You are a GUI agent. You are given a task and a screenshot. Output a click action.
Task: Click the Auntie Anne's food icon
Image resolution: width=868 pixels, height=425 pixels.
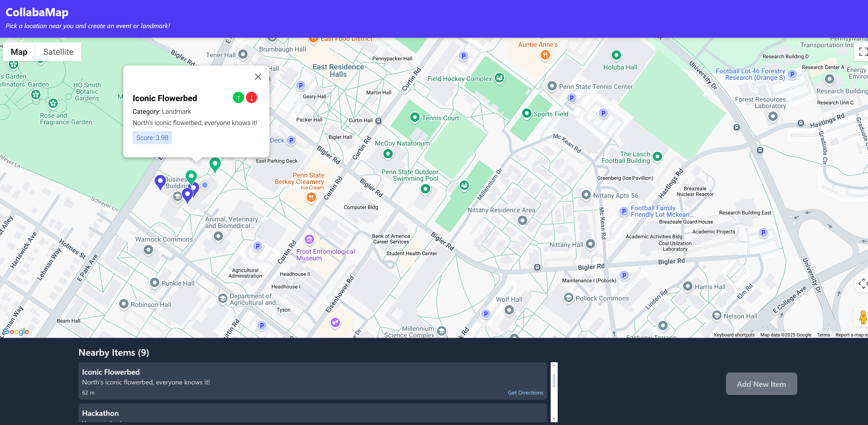pos(545,55)
